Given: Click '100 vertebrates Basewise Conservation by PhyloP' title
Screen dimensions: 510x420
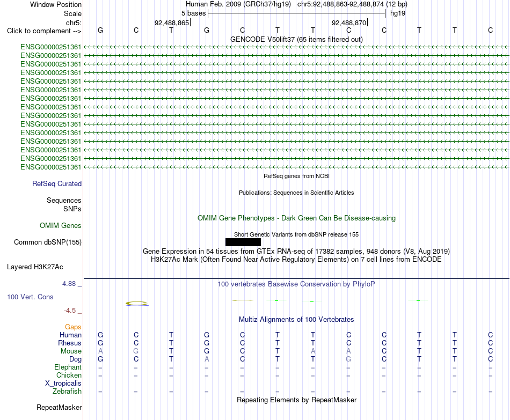Looking at the screenshot, I should (296, 284).
